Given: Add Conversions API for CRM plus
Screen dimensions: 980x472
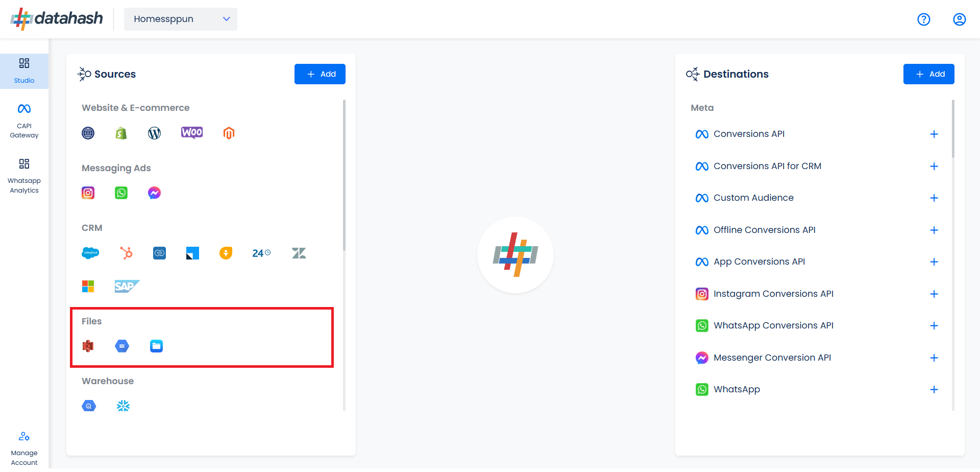Looking at the screenshot, I should 934,167.
